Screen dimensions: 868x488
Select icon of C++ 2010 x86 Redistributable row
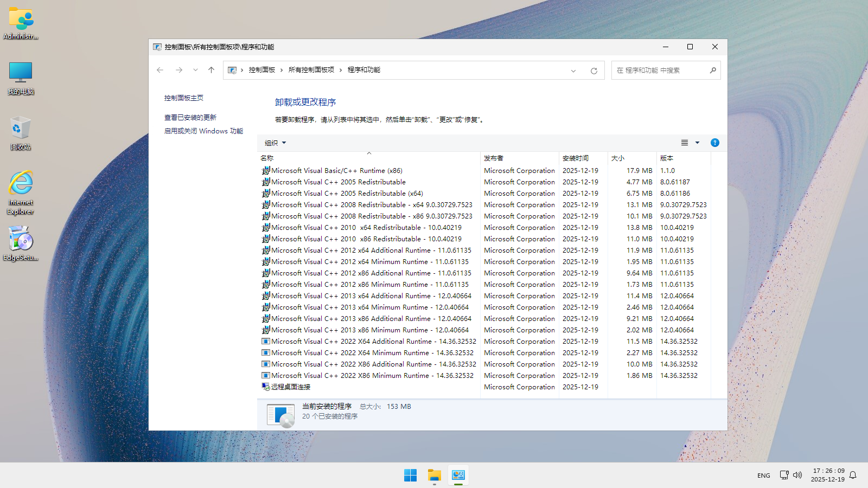point(266,239)
